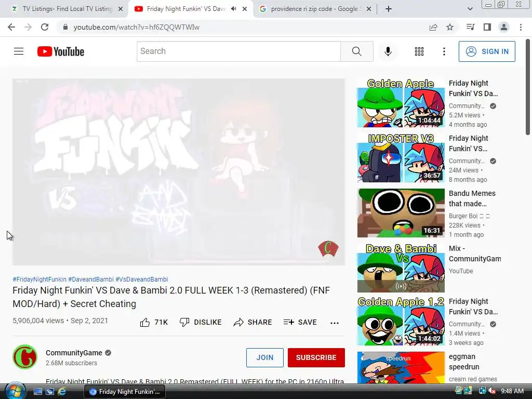Open Golden Apple 1.2 video thumbnail
Screen dimensions: 532x399
pos(401,321)
